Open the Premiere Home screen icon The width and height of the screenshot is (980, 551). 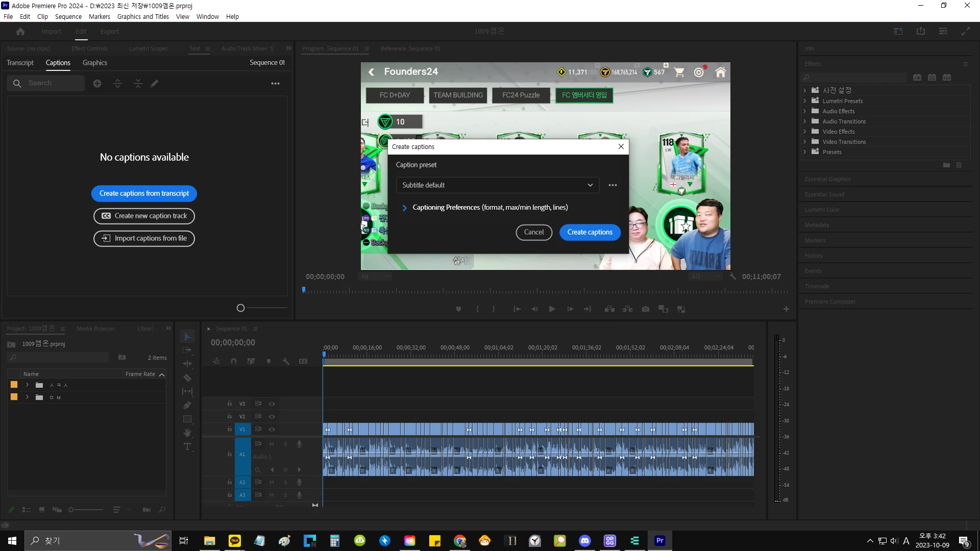(x=20, y=32)
